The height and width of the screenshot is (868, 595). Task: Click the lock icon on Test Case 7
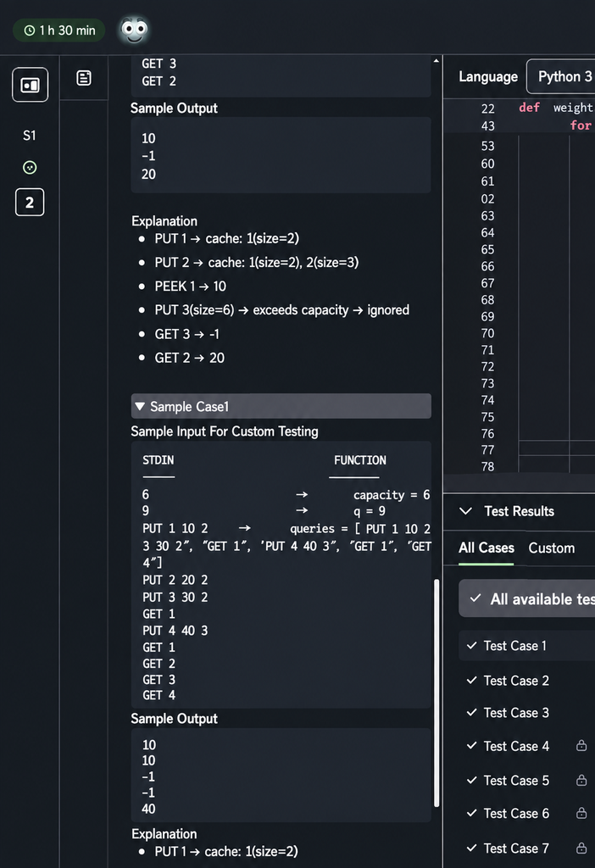(x=581, y=848)
